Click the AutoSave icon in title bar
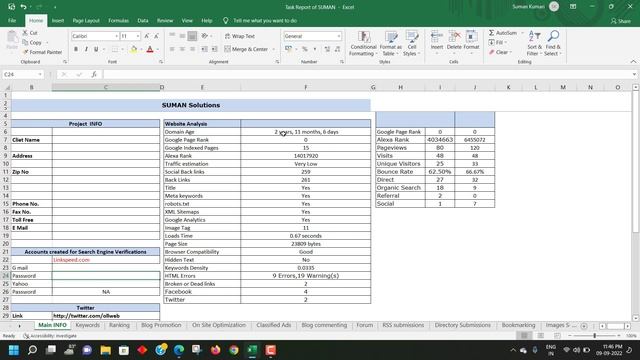This screenshot has height=360, width=640. pos(11,7)
